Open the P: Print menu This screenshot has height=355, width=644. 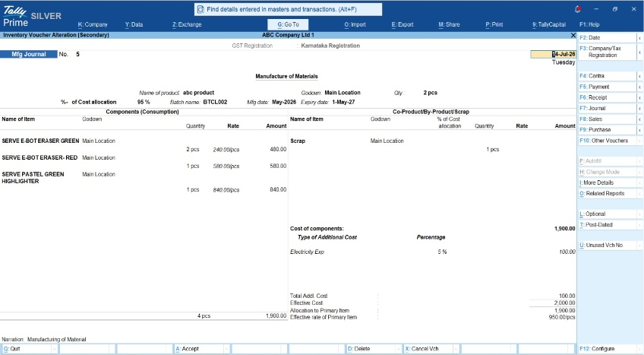pos(494,24)
